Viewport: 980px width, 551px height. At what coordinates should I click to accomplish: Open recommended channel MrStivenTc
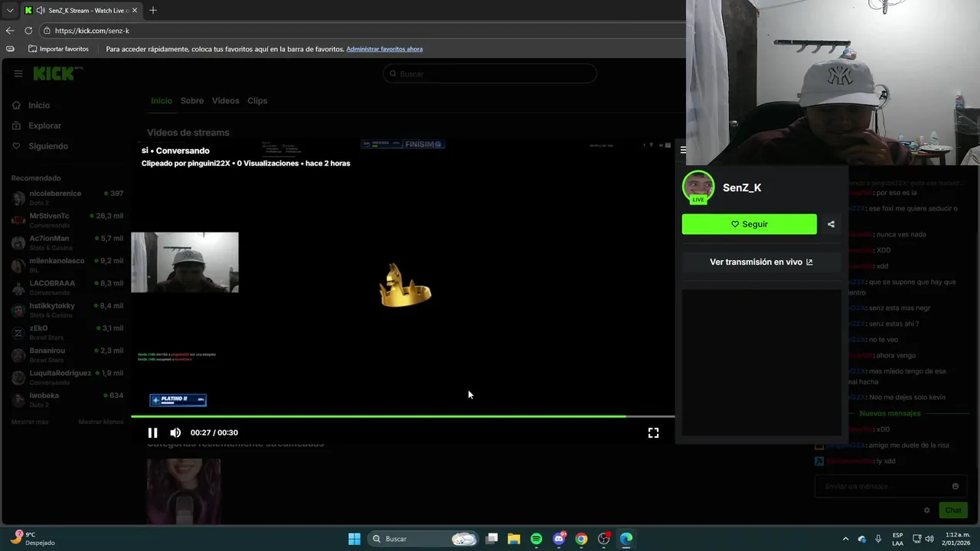click(x=67, y=220)
